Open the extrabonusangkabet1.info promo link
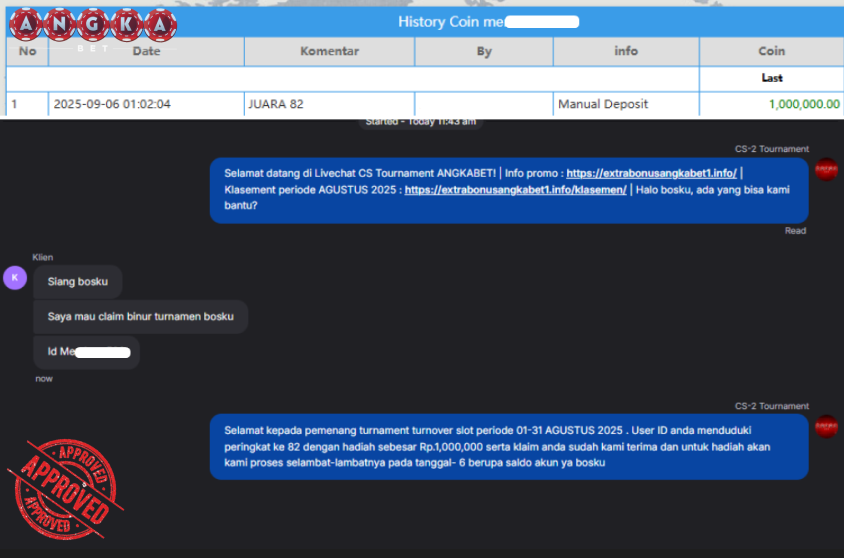844x558 pixels. [651, 173]
